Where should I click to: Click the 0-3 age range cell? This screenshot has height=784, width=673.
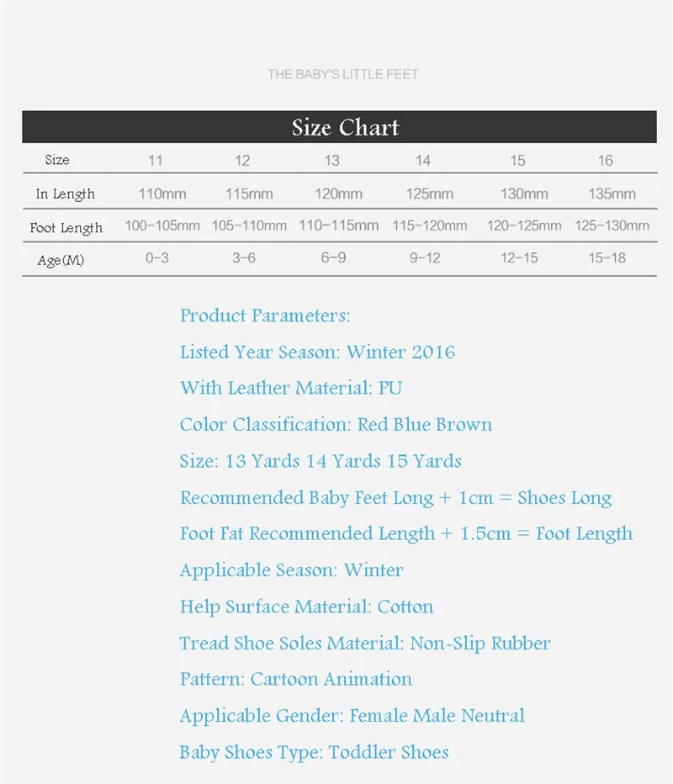click(157, 258)
